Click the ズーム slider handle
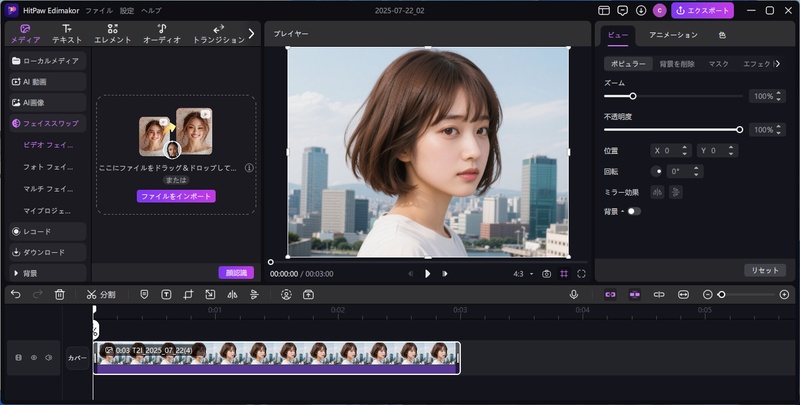800x405 pixels. pyautogui.click(x=633, y=96)
